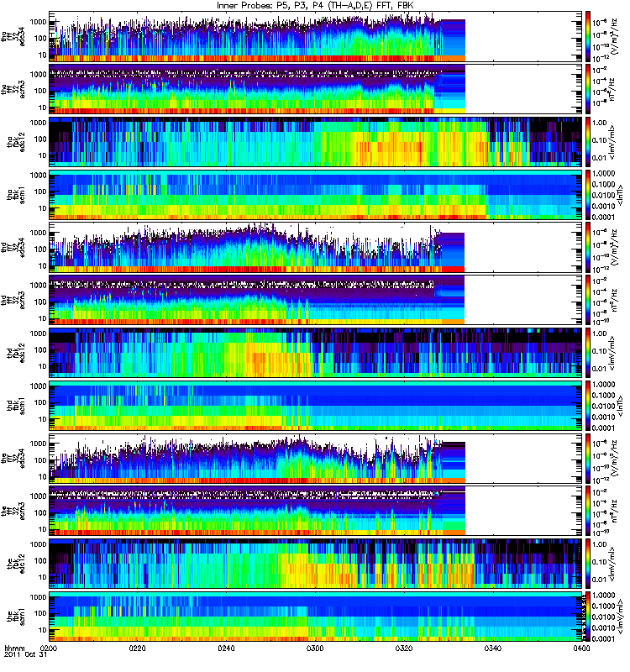Click the 0.0001 color bar value of tha scm1
Image resolution: width=630 pixels, height=672 pixels.
point(604,217)
